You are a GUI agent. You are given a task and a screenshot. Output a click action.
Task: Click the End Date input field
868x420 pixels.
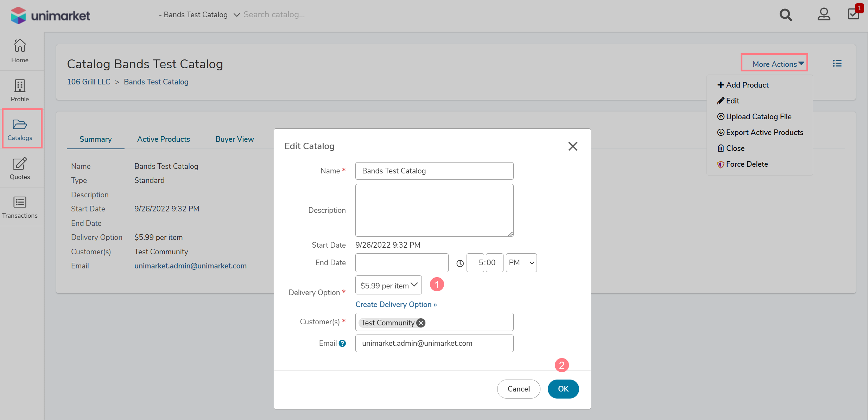point(401,263)
